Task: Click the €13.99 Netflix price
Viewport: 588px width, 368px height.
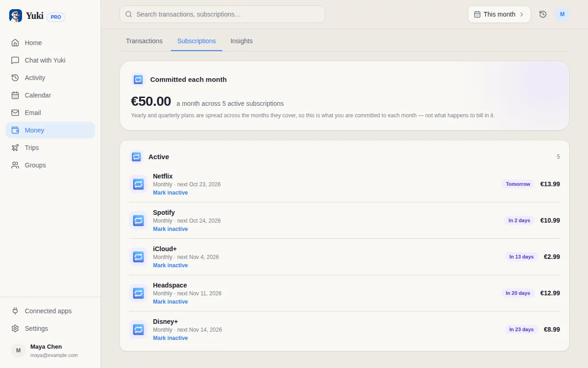Action: point(550,184)
